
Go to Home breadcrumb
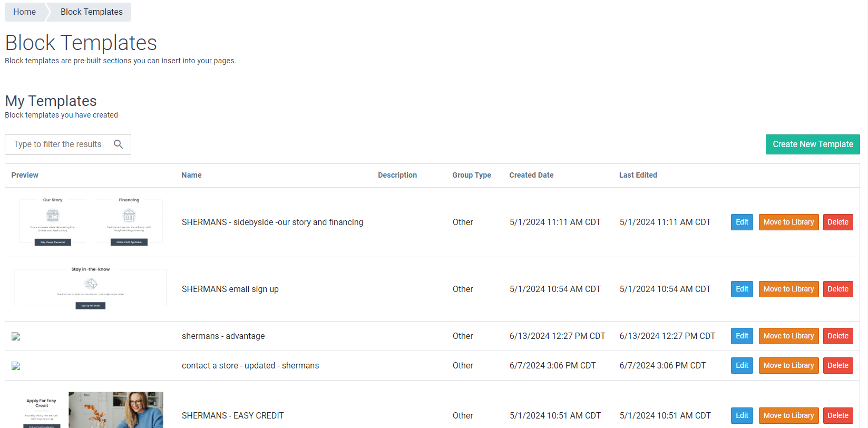[25, 12]
